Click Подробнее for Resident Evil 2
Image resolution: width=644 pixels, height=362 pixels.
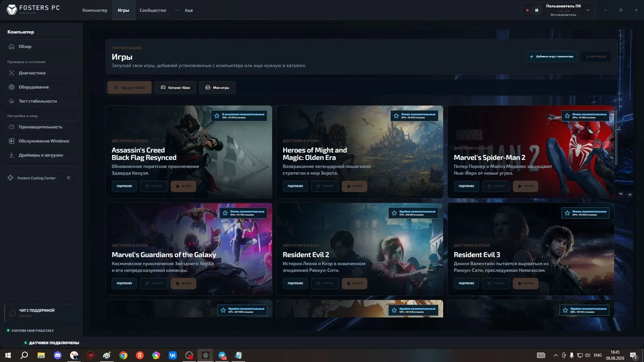296,283
